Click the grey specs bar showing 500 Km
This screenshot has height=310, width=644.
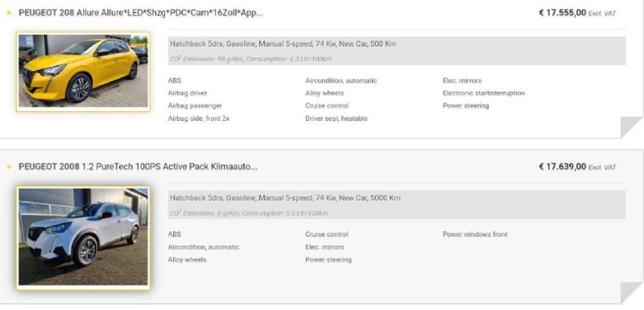(397, 51)
